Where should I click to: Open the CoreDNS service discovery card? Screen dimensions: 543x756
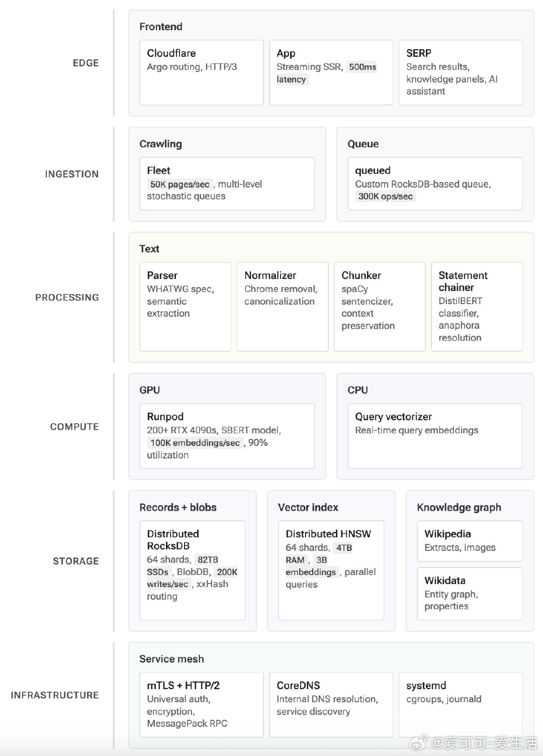point(331,705)
